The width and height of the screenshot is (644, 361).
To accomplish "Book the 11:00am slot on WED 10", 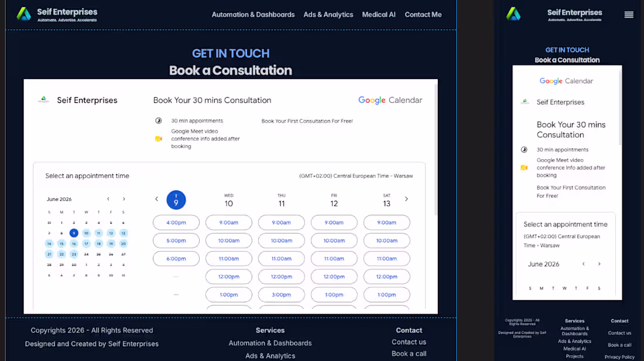I will pyautogui.click(x=229, y=259).
